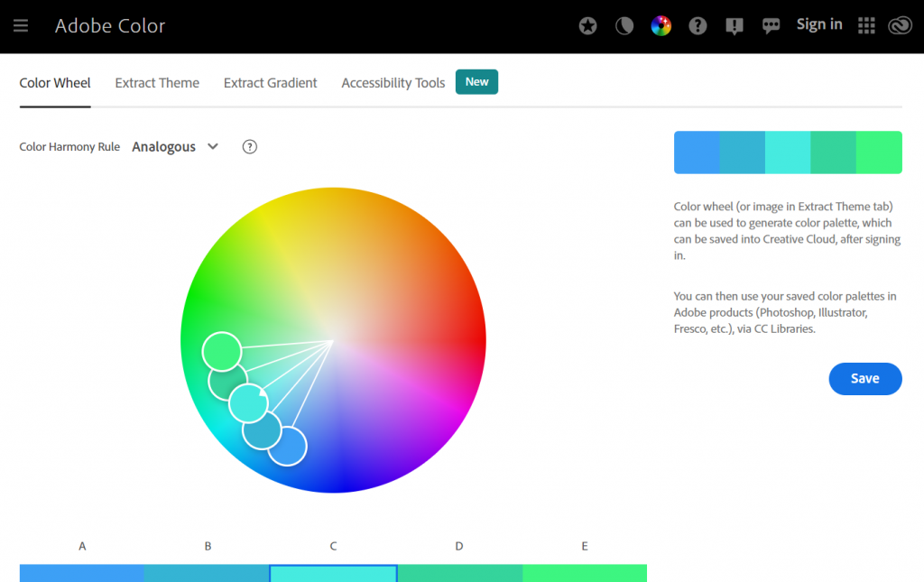
Task: Click the Creative Cloud icon
Action: (x=900, y=25)
